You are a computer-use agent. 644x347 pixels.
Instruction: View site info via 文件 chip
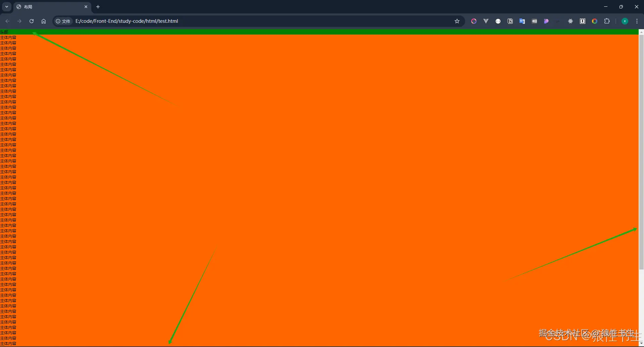pyautogui.click(x=63, y=21)
